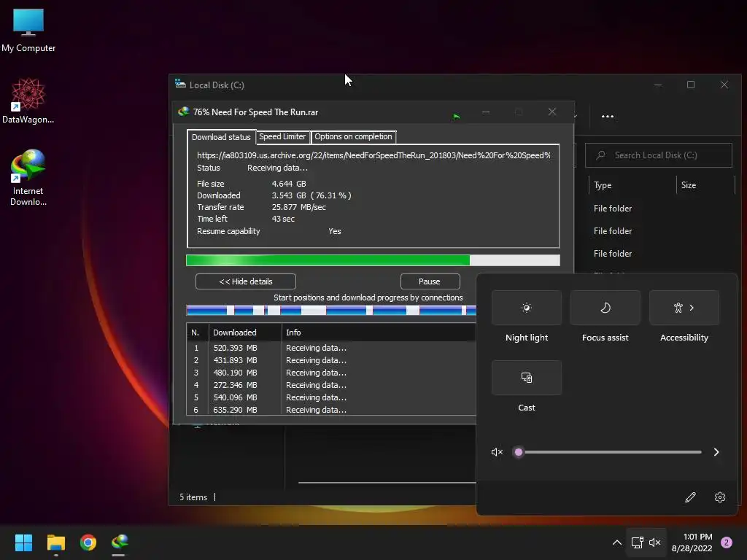
Task: Click Info column header
Action: [x=379, y=332]
